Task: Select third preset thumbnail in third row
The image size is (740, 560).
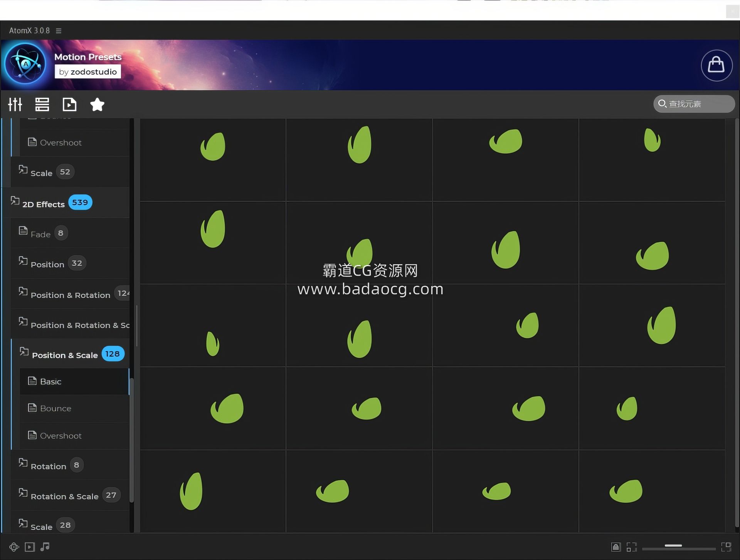Action: (506, 325)
